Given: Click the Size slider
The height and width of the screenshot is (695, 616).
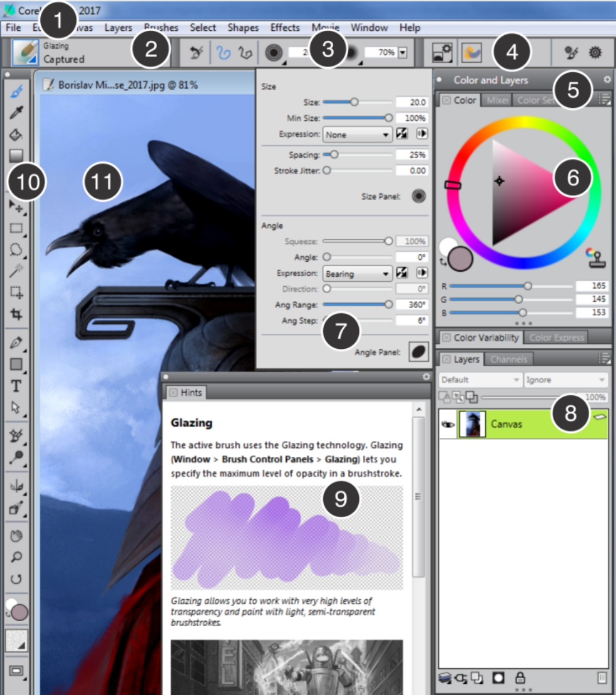Looking at the screenshot, I should (x=357, y=102).
